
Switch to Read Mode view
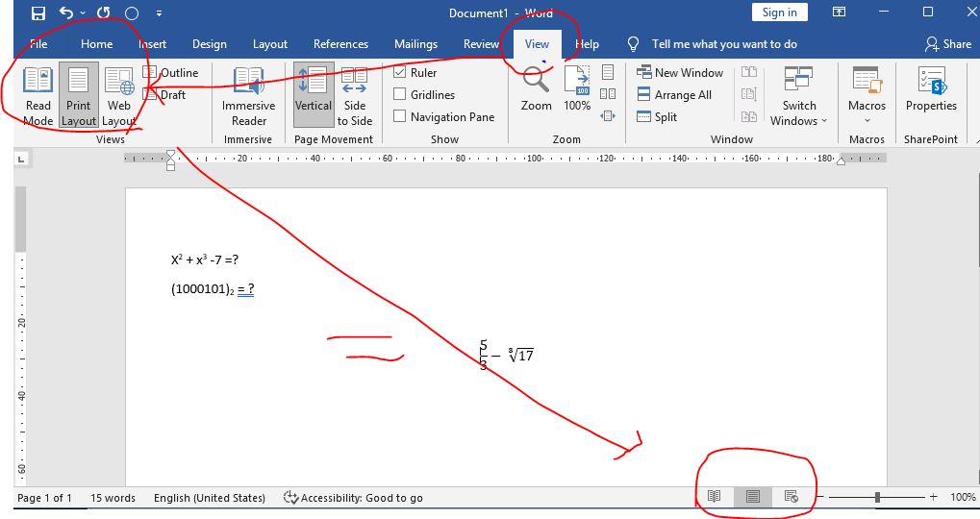click(x=38, y=96)
